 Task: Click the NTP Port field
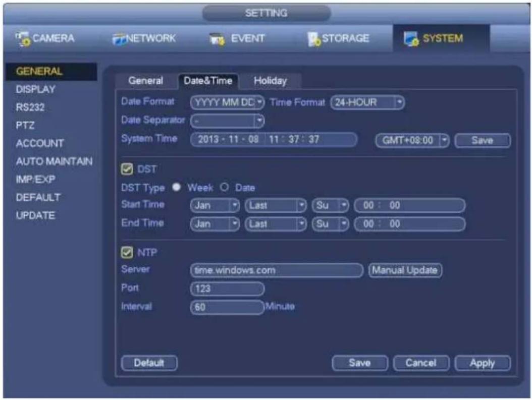coord(227,289)
